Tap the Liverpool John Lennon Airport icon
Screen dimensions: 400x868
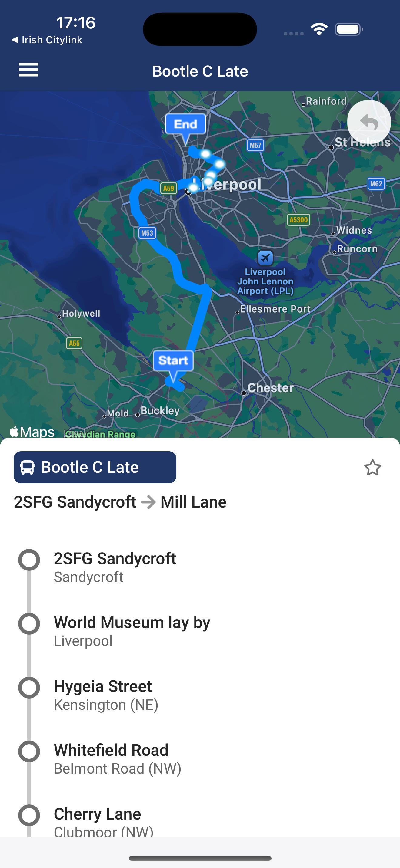click(265, 258)
